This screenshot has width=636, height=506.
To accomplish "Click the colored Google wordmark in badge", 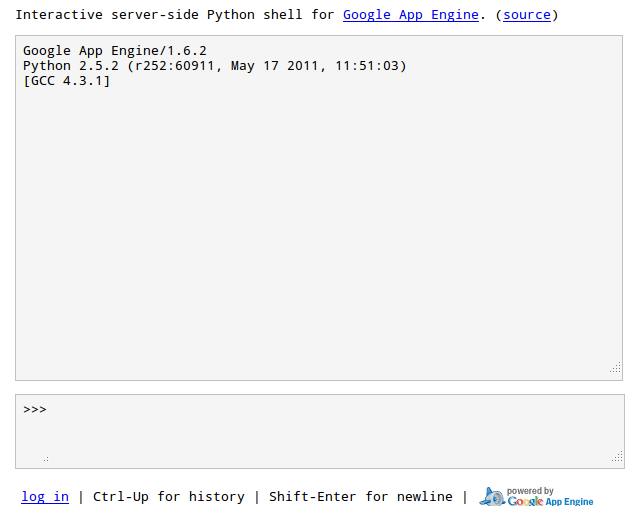I will [x=525, y=501].
